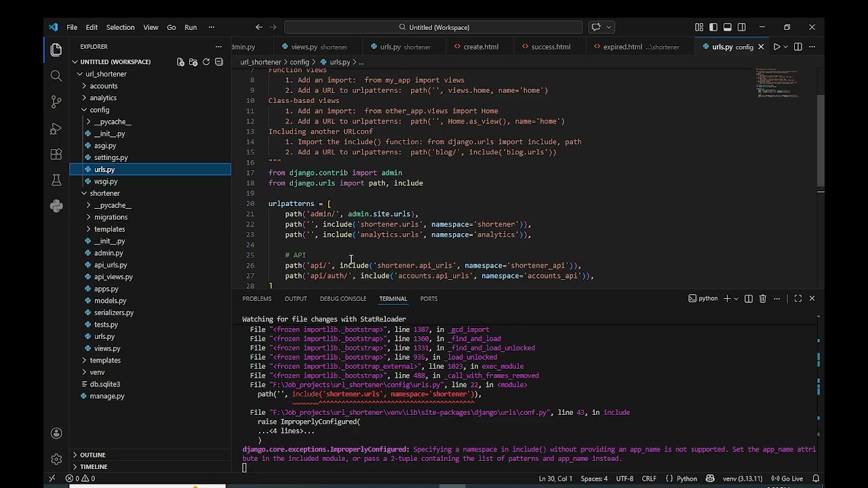868x488 pixels.
Task: Run the Python file
Action: pos(776,47)
